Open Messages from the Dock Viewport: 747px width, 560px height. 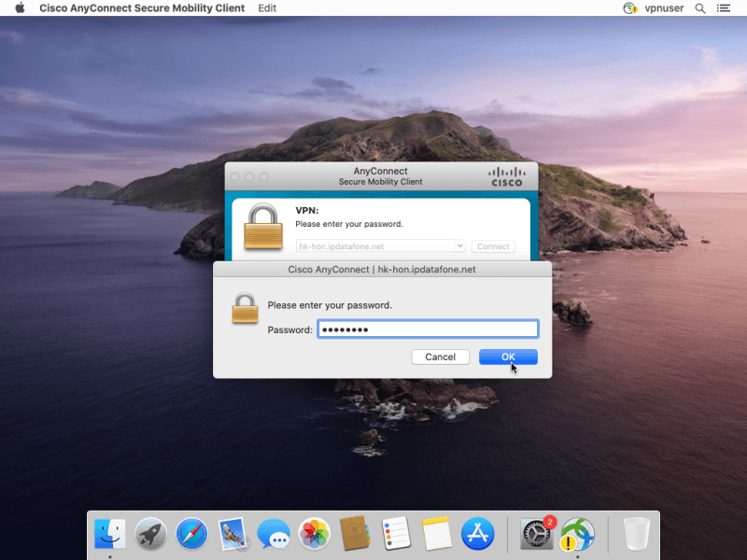click(274, 535)
